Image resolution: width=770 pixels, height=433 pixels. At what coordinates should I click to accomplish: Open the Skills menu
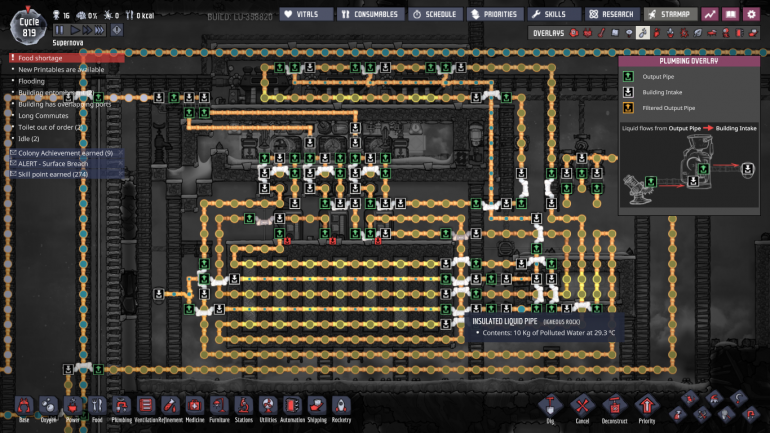(554, 14)
